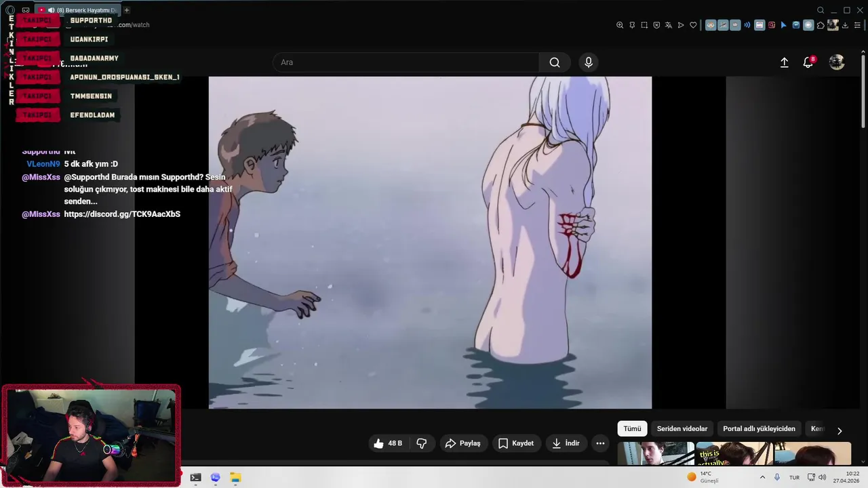The width and height of the screenshot is (868, 488).
Task: Click the YouTube search magnifier button
Action: point(555,62)
